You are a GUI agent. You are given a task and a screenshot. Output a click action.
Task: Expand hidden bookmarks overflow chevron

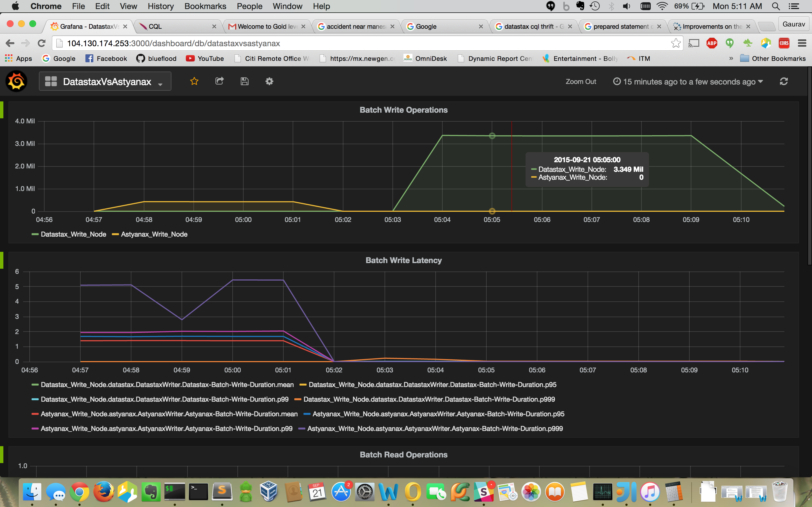point(731,58)
